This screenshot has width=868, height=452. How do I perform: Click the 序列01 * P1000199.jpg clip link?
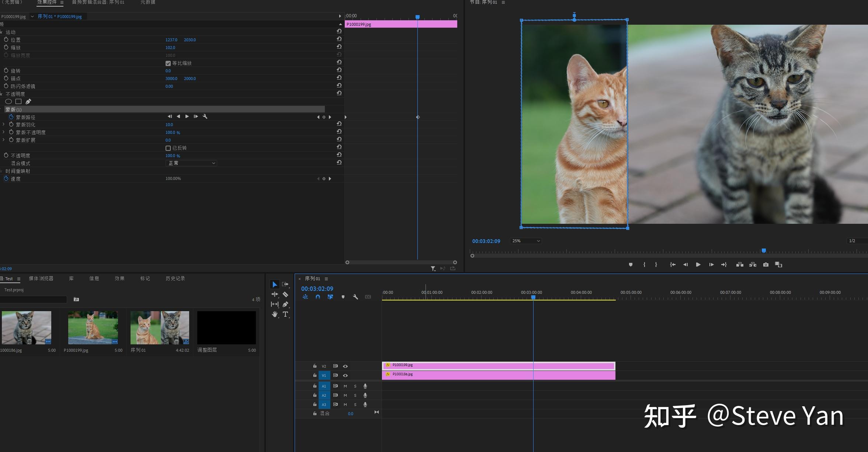pyautogui.click(x=60, y=17)
